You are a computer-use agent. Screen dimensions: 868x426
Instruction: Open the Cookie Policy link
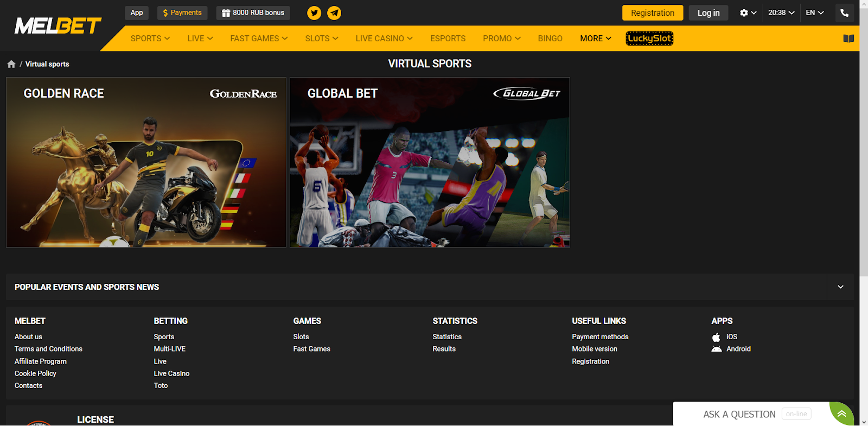pyautogui.click(x=35, y=373)
